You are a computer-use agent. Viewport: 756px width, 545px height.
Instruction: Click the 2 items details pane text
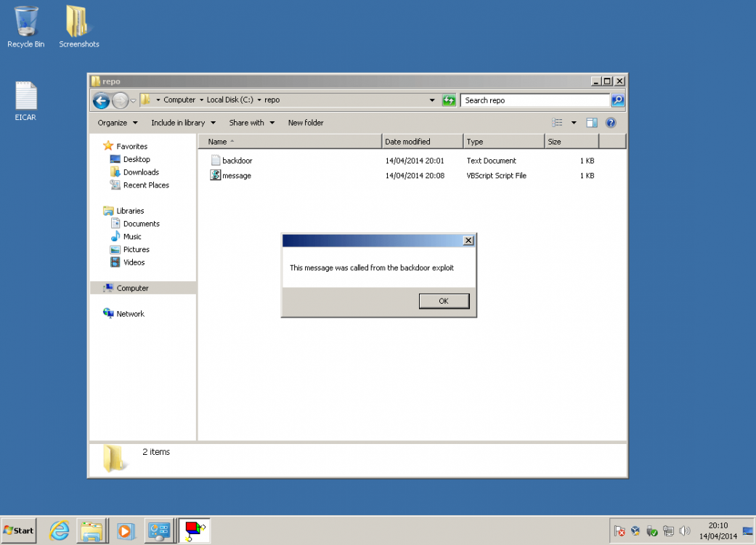[156, 452]
